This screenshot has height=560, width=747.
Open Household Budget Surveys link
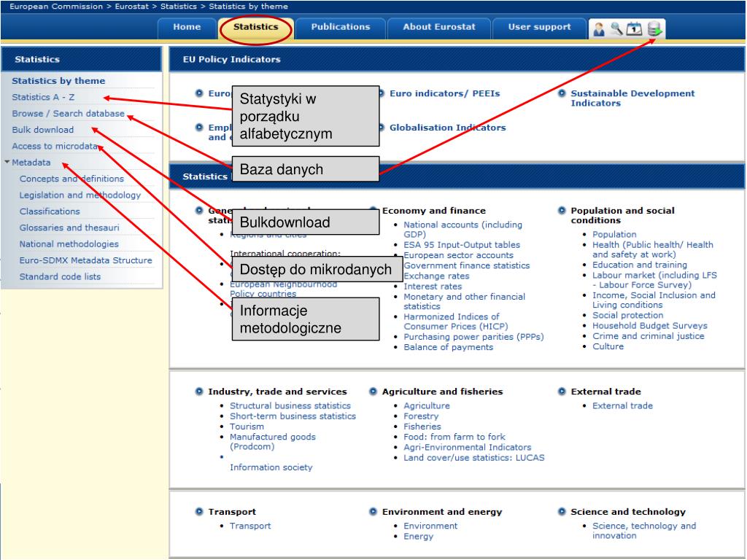[650, 326]
